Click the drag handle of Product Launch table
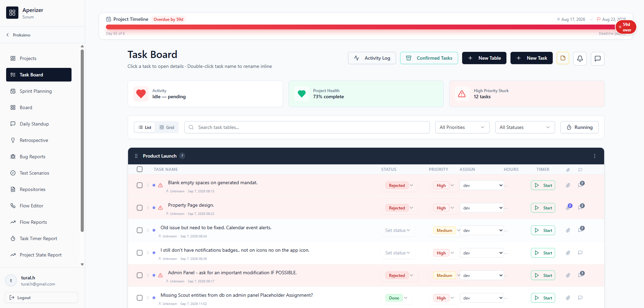This screenshot has height=308, width=644. click(136, 156)
